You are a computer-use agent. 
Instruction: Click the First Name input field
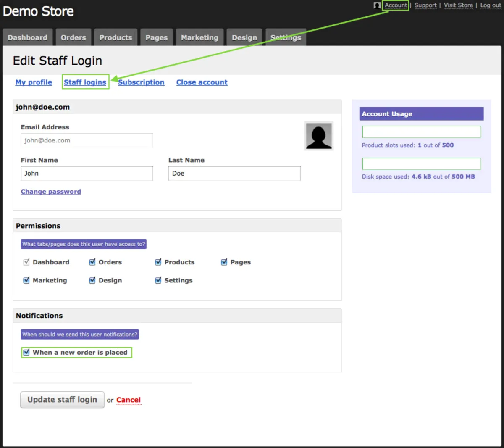coord(87,173)
